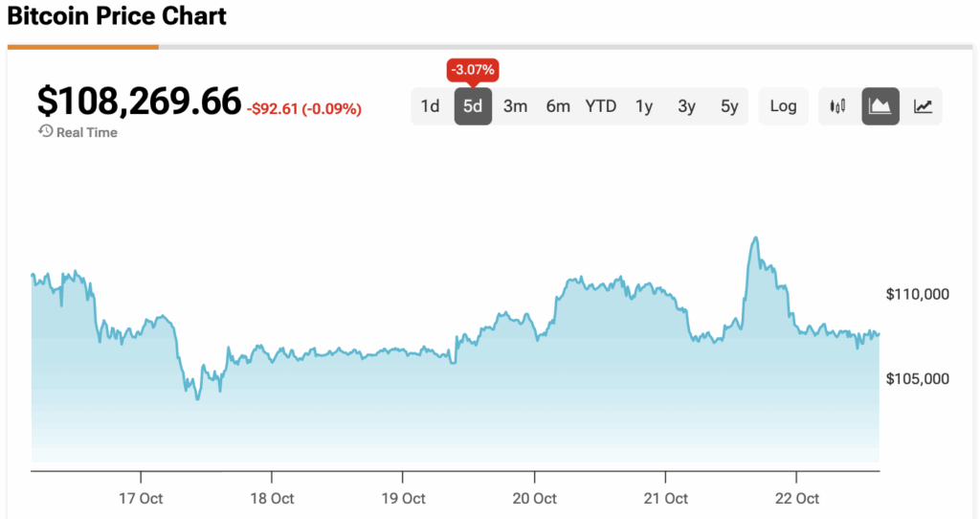This screenshot has height=519, width=980.
Task: Switch to line chart view
Action: coord(923,106)
